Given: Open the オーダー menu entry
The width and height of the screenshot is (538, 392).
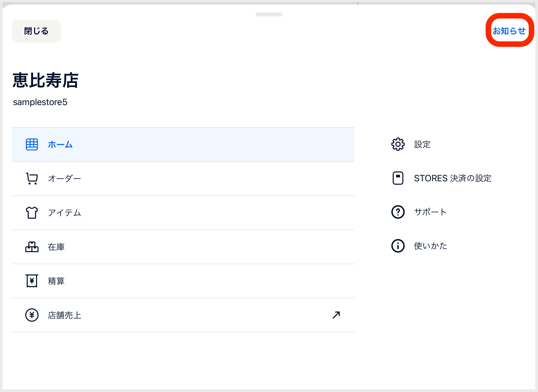Looking at the screenshot, I should [65, 179].
